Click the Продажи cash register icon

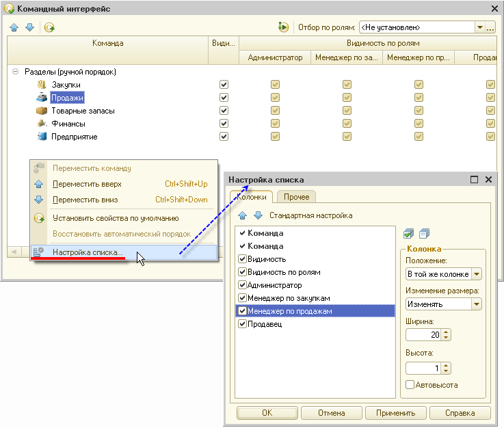pyautogui.click(x=42, y=97)
